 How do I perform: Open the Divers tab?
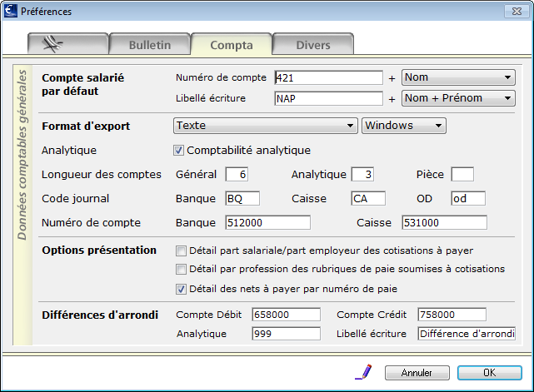tap(313, 44)
